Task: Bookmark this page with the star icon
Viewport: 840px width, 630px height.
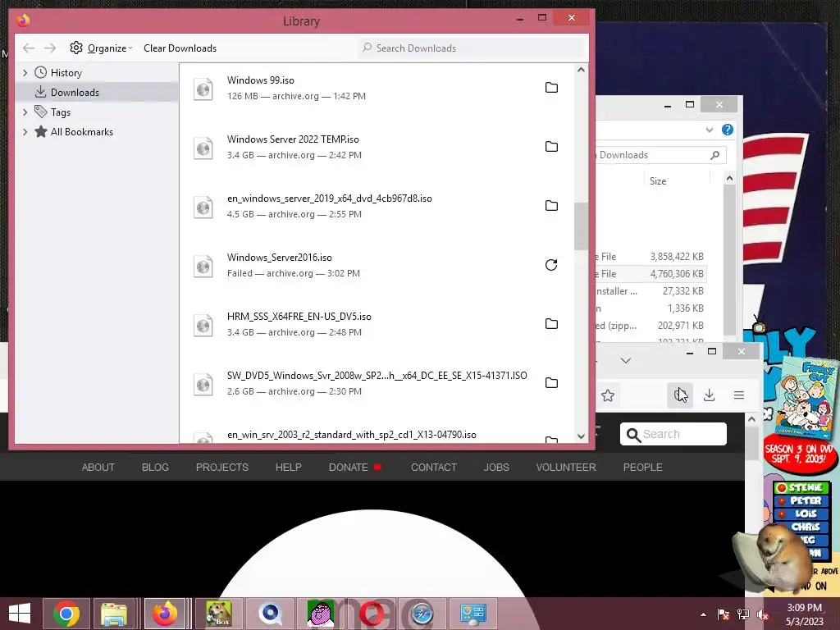Action: 608,395
